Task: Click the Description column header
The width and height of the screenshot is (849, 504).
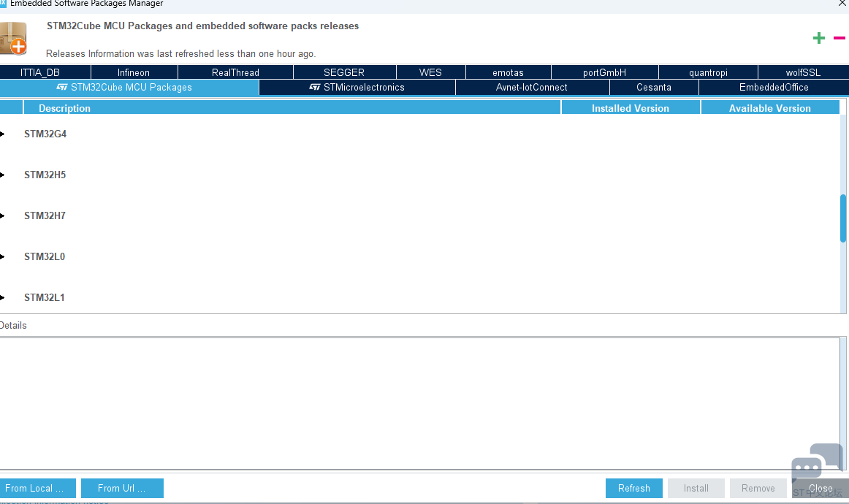Action: pos(292,107)
